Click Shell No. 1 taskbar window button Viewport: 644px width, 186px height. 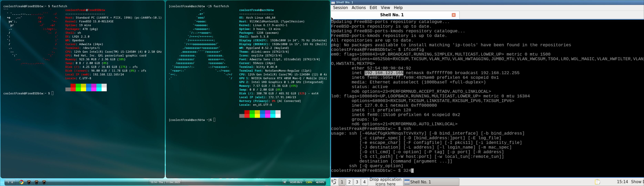(x=431, y=182)
